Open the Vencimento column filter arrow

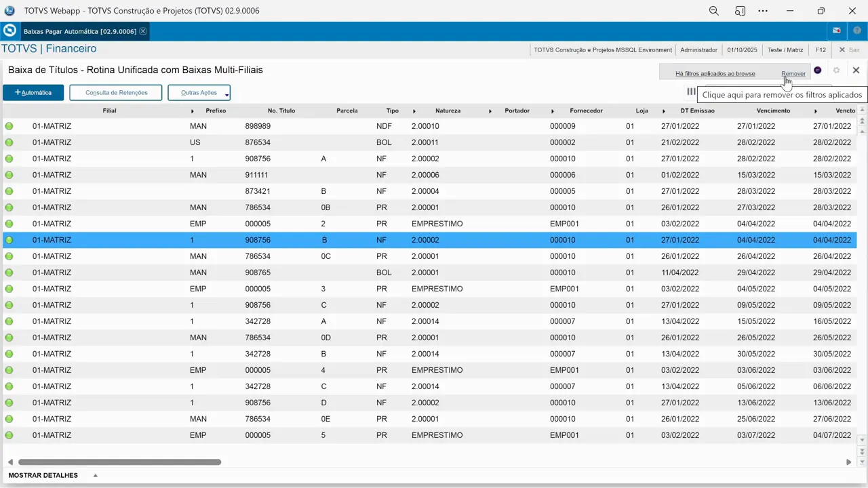(815, 110)
